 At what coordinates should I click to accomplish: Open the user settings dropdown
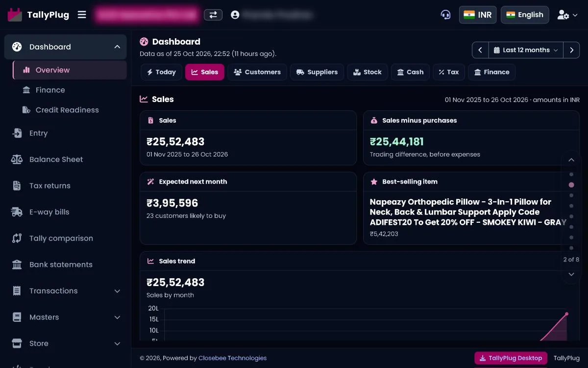tap(567, 15)
